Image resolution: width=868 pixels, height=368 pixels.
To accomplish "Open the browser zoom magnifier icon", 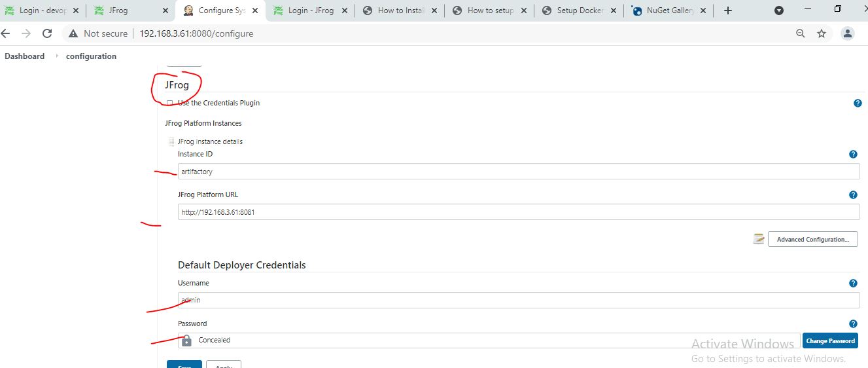I will (801, 33).
